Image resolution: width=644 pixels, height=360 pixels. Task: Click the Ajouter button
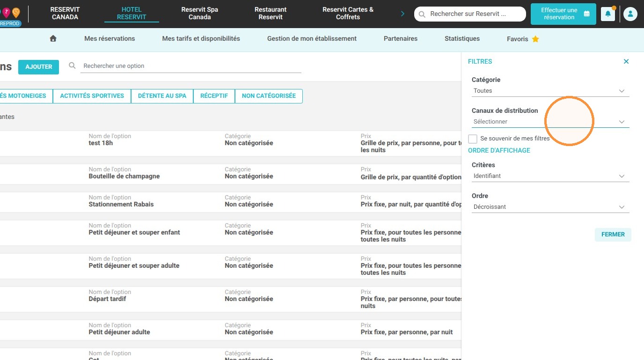38,67
